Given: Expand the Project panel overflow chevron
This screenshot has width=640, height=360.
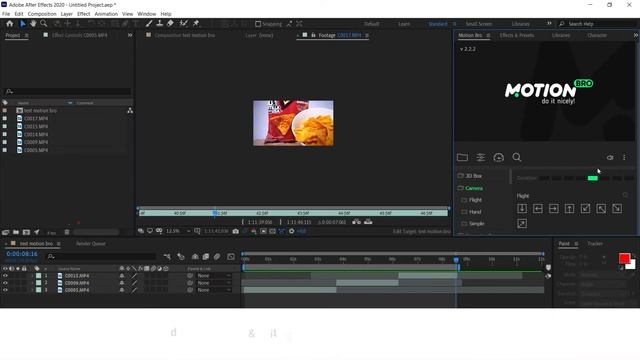Looking at the screenshot, I should point(130,35).
